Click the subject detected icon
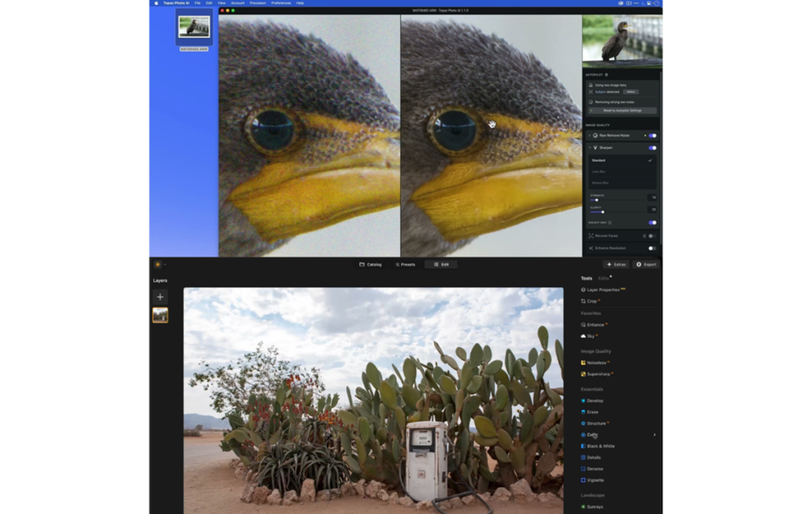 point(591,92)
